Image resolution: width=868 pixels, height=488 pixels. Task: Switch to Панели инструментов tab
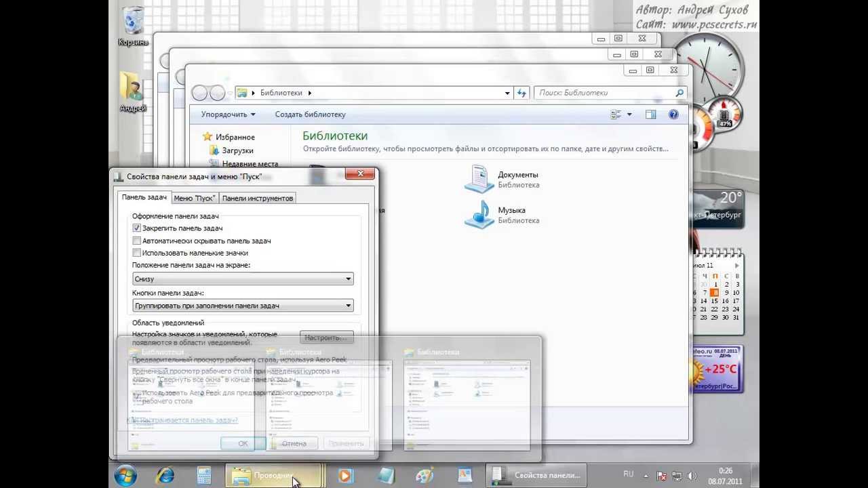point(258,198)
